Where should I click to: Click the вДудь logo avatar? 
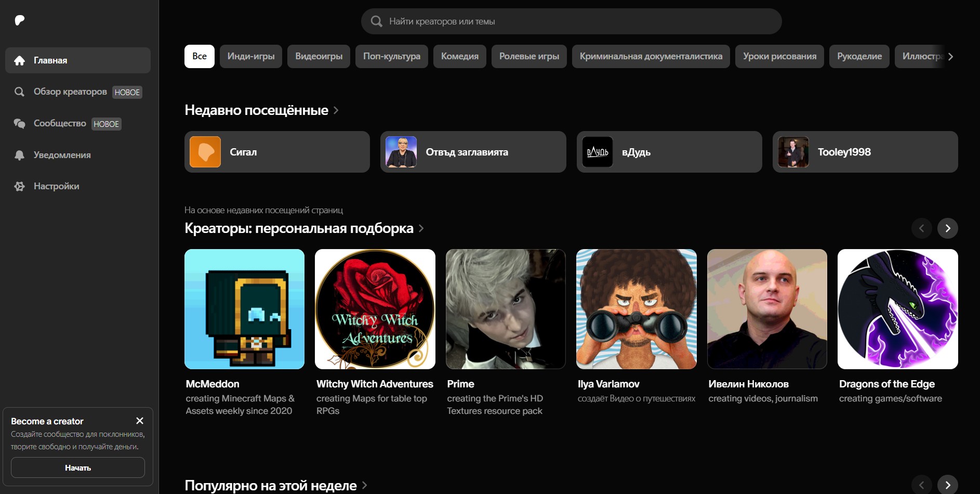coord(598,152)
